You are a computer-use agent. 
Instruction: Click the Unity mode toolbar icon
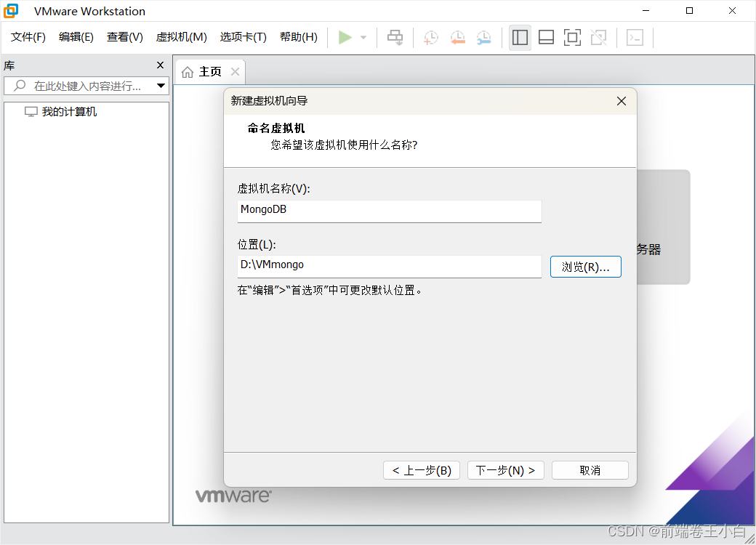click(x=599, y=37)
